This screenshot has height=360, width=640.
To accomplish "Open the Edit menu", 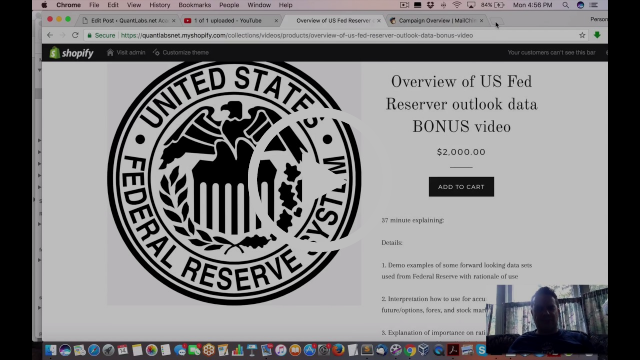I will point(113,5).
